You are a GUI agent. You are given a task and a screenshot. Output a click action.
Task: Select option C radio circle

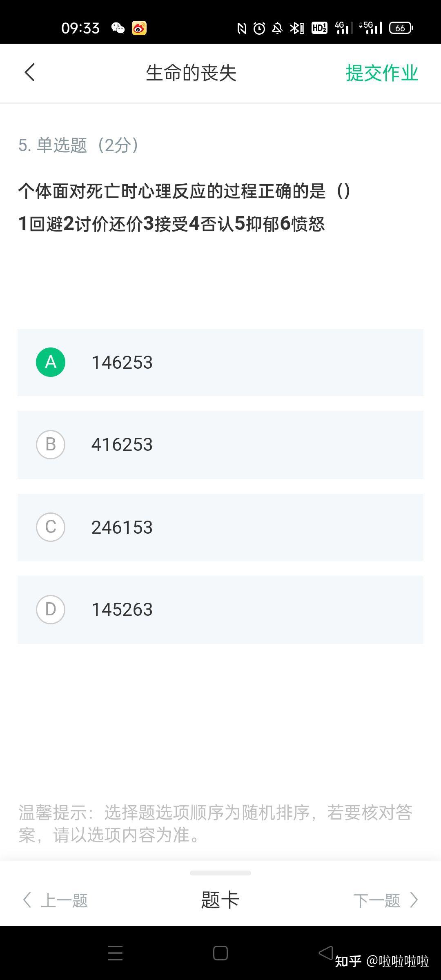tap(51, 527)
